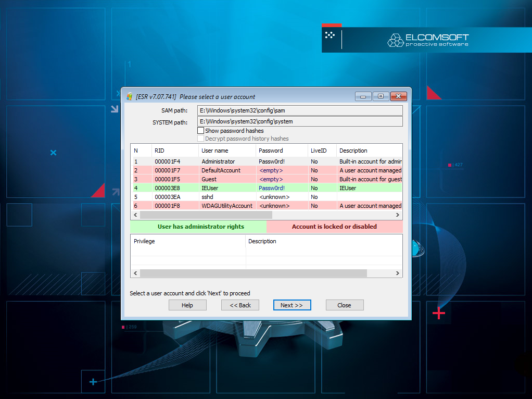Click inside the SAM path field
Image resolution: width=532 pixels, height=399 pixels.
coord(300,110)
